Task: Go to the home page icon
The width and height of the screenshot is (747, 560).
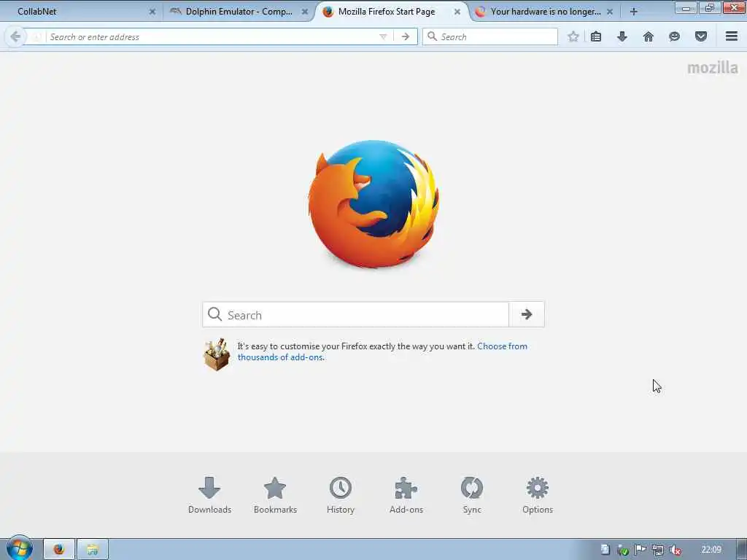Action: pyautogui.click(x=649, y=36)
